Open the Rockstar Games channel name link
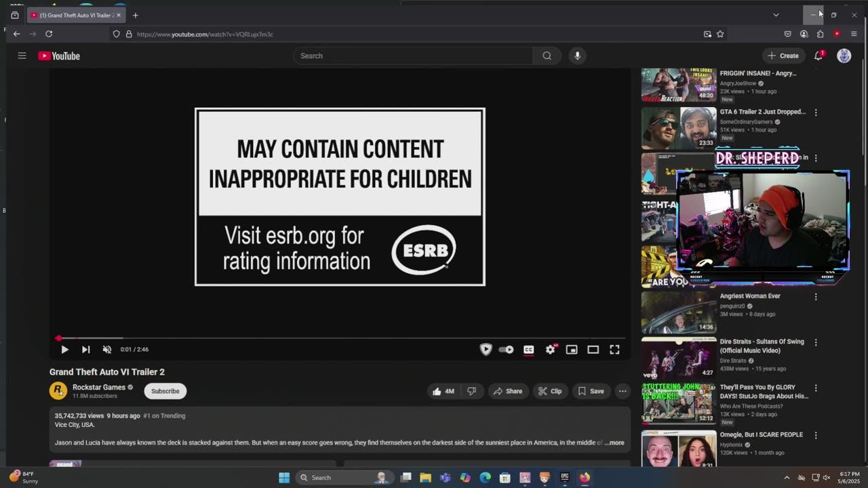This screenshot has width=868, height=488. [x=99, y=387]
